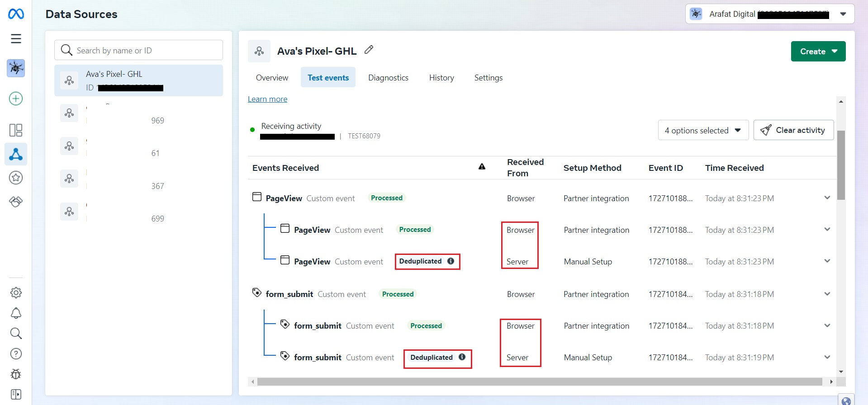The image size is (868, 405).
Task: Click the TEST68079 test code text
Action: 364,136
